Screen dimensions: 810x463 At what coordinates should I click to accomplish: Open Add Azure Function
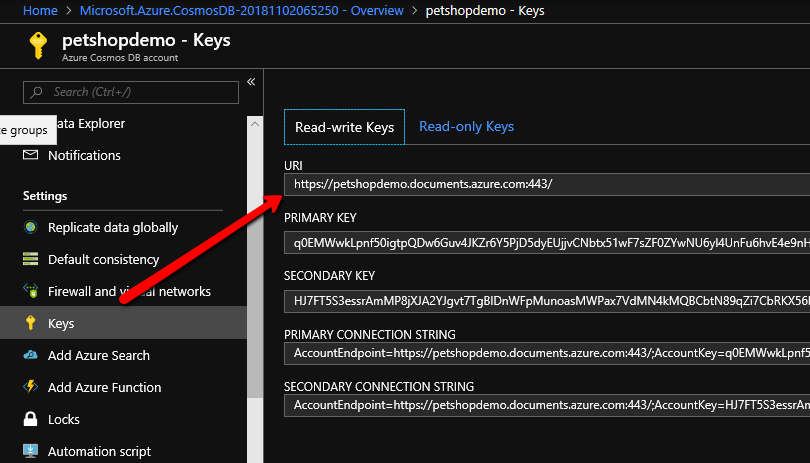104,388
